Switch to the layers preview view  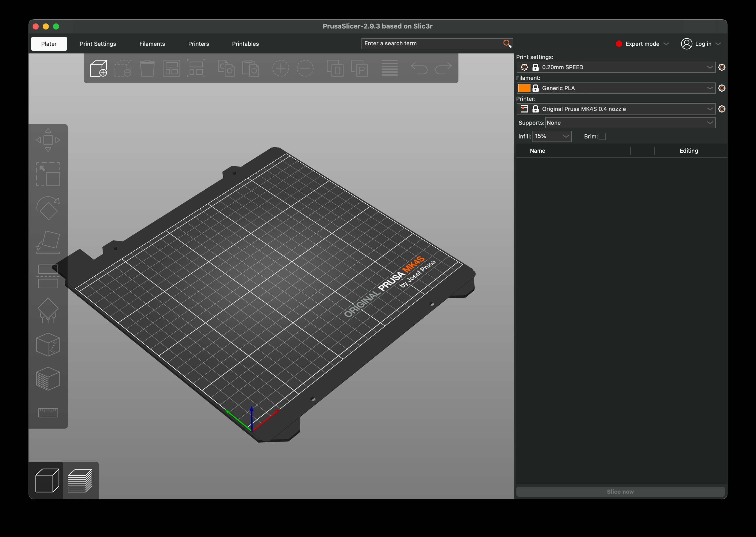click(80, 481)
